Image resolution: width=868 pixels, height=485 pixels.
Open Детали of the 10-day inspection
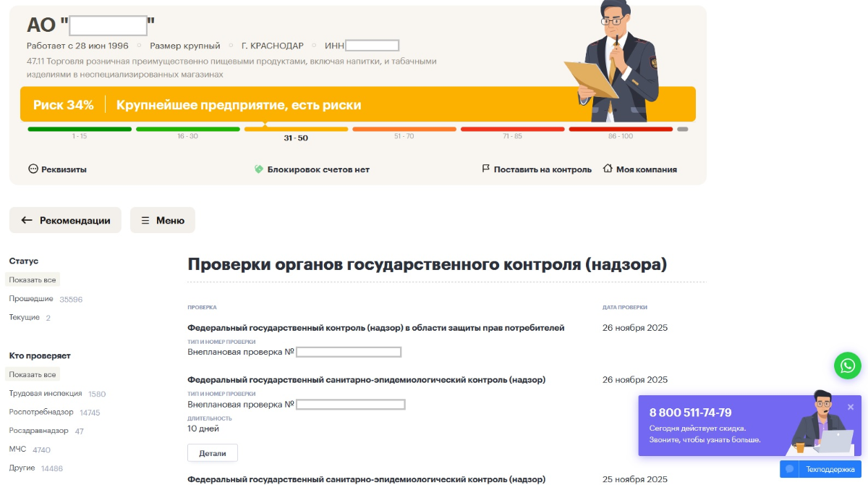213,453
